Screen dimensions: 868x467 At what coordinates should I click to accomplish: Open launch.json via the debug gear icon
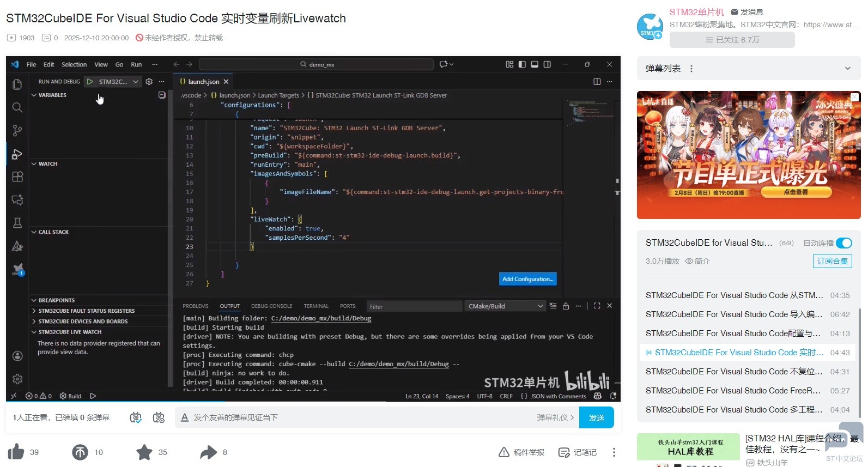(149, 82)
